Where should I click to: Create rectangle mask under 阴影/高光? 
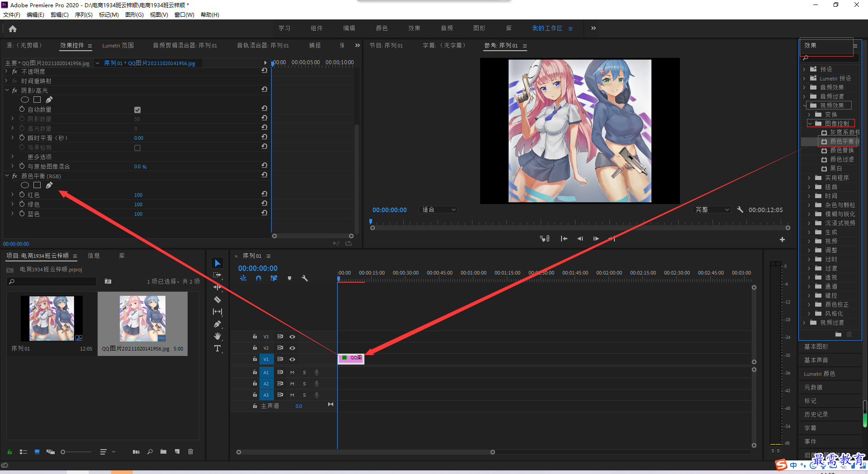point(37,100)
